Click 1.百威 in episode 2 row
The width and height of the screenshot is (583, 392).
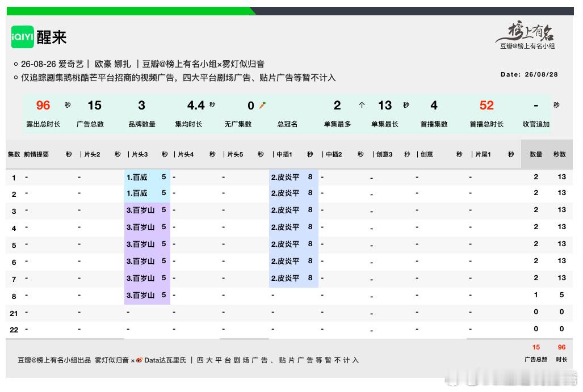137,193
